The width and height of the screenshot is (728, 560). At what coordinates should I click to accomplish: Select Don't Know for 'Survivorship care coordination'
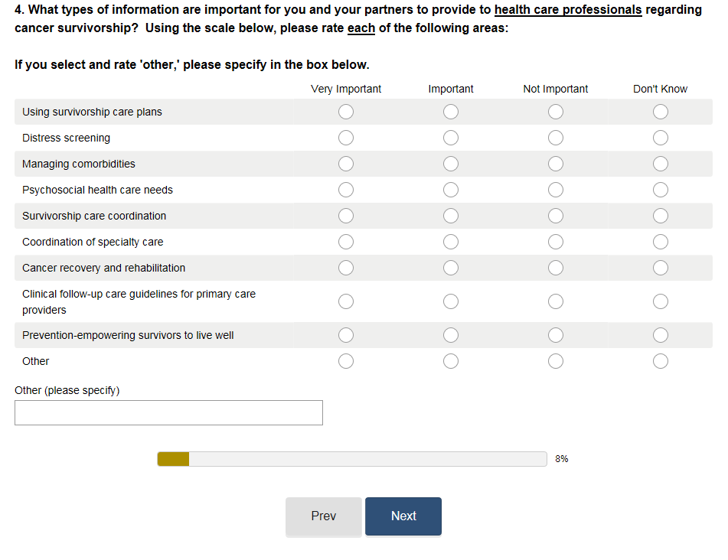click(x=661, y=217)
